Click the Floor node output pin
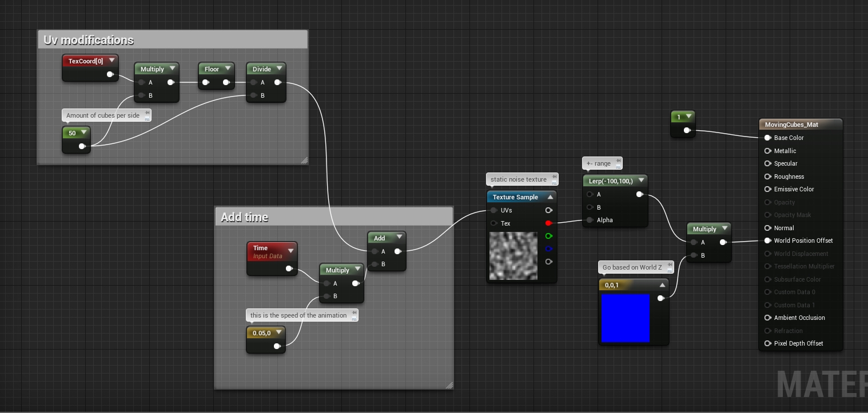Viewport: 868px width, 413px height. click(226, 82)
